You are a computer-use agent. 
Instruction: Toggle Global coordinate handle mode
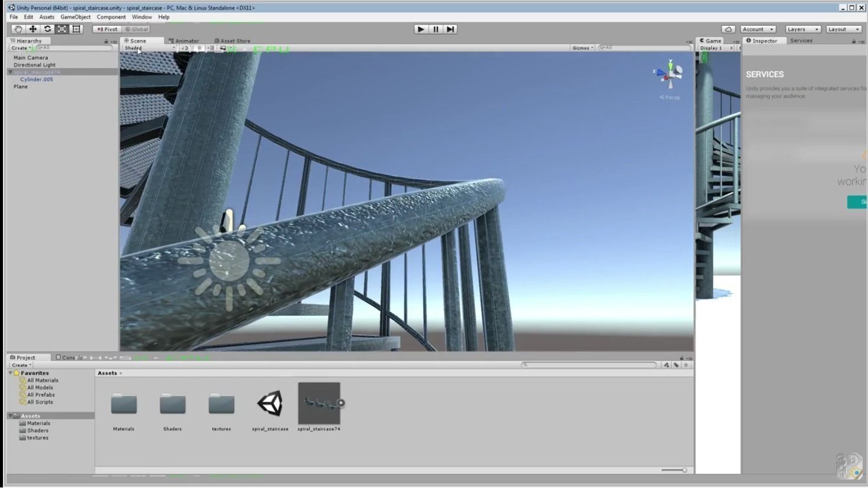(x=137, y=29)
